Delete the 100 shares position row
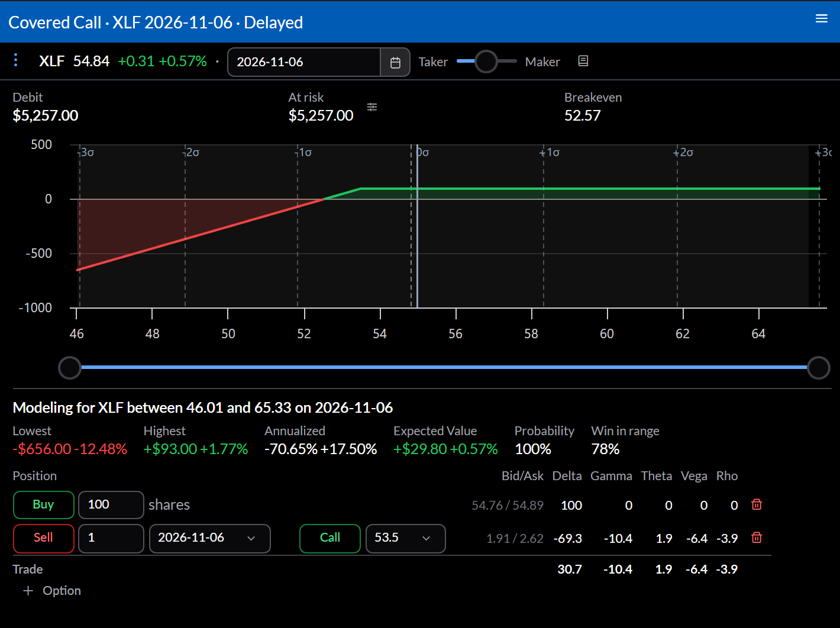 [757, 504]
